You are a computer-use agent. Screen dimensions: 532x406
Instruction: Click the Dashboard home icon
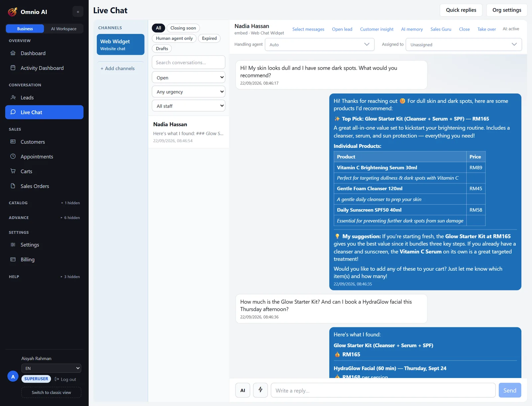click(13, 53)
